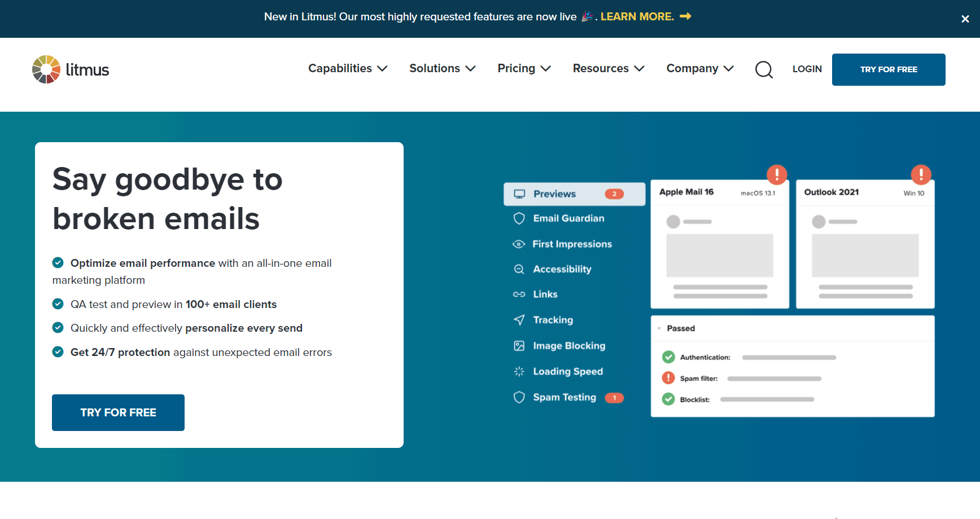Click the Previews badge showing 2
The image size is (980, 519).
pos(614,194)
